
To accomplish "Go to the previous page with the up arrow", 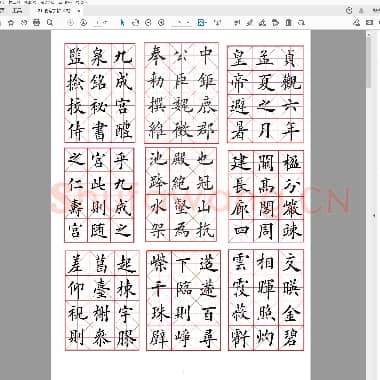I will [70, 23].
